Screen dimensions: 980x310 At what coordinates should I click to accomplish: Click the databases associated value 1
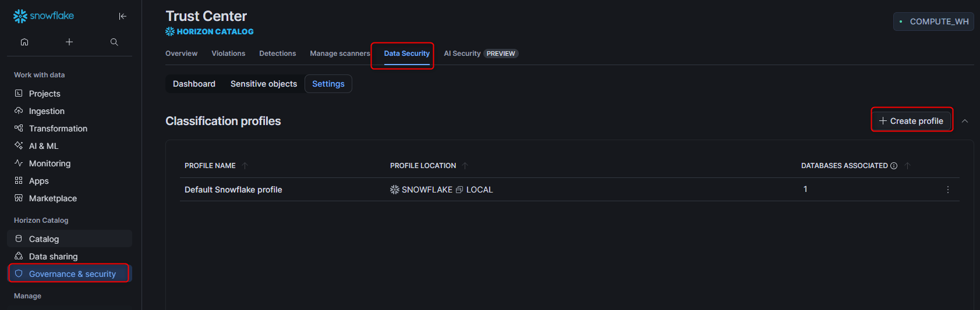805,189
